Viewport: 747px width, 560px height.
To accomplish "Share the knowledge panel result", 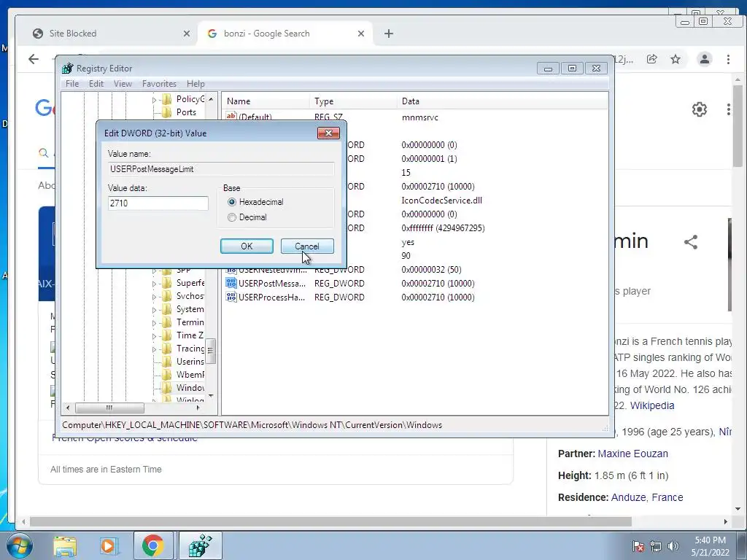I will click(691, 242).
